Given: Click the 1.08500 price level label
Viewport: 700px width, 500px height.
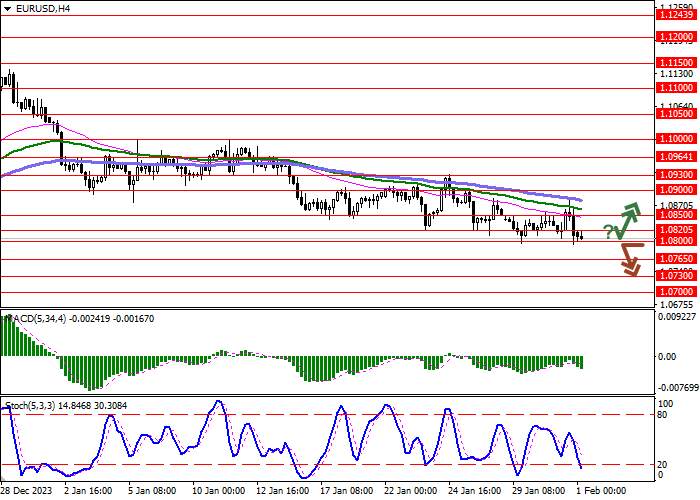Looking at the screenshot, I should [677, 215].
